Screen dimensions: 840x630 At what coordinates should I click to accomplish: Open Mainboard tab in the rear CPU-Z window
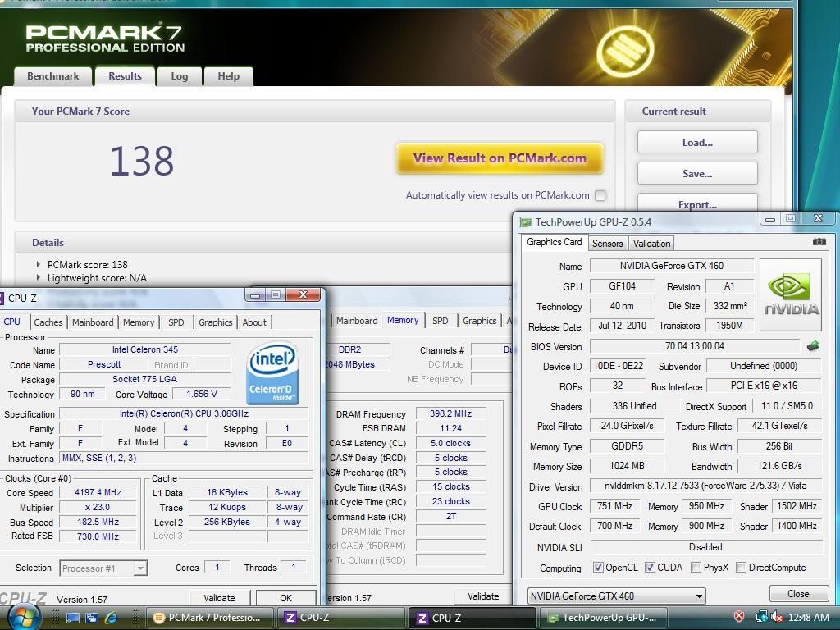(x=357, y=321)
